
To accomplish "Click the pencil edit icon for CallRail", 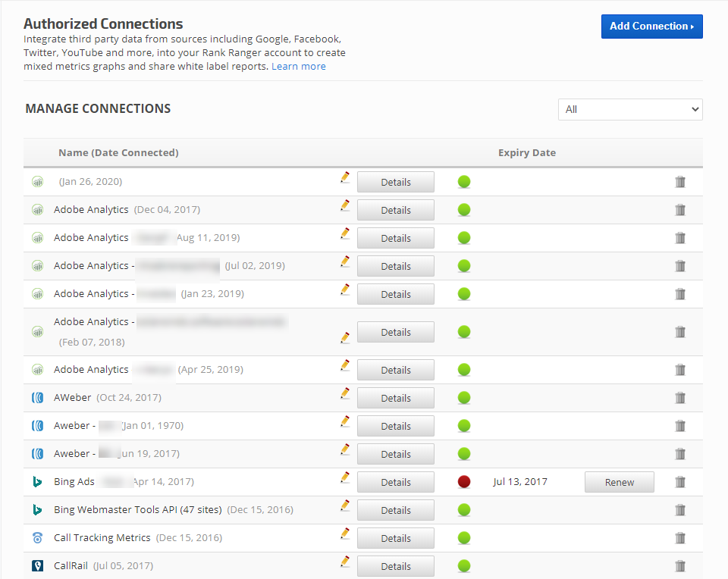I will (345, 562).
